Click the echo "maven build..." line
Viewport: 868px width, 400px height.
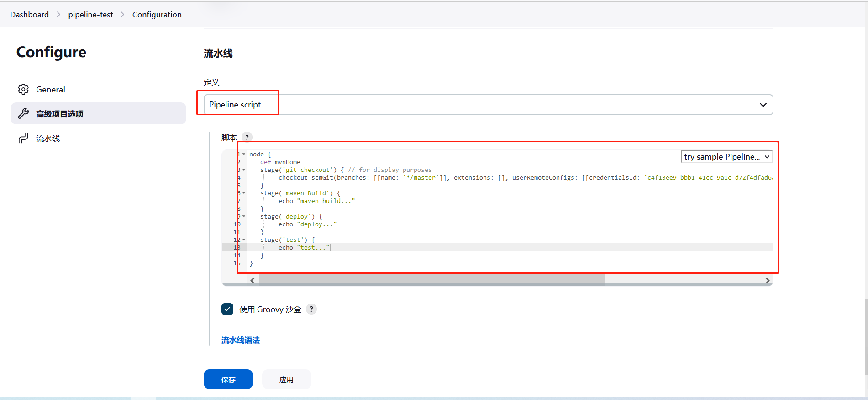click(x=316, y=201)
